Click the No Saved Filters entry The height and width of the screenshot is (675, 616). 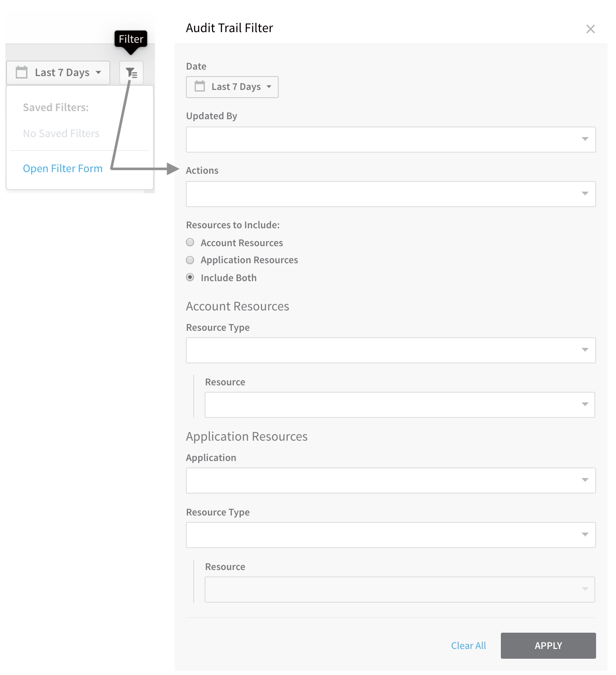point(61,133)
